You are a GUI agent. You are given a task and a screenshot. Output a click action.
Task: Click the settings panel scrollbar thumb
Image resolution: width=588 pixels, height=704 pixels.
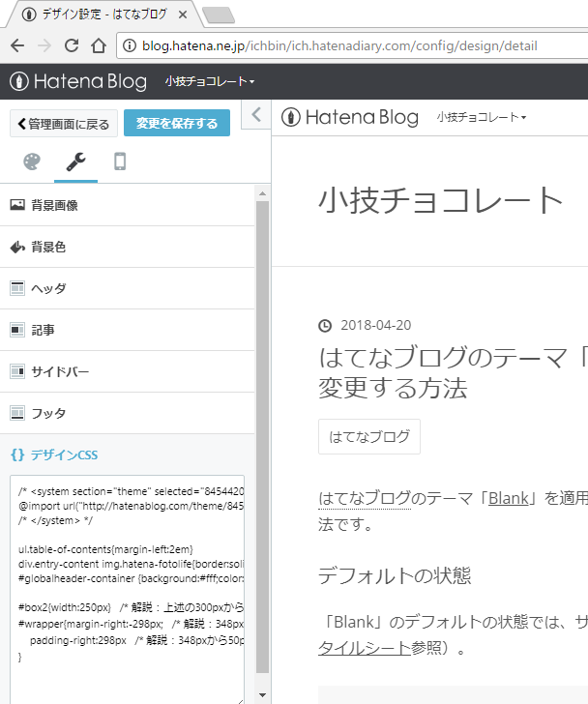coord(263,437)
